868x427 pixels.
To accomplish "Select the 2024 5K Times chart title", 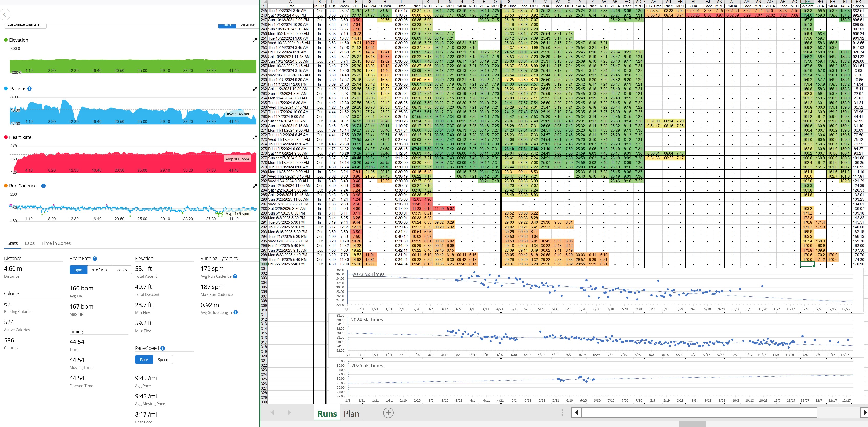I will (367, 320).
